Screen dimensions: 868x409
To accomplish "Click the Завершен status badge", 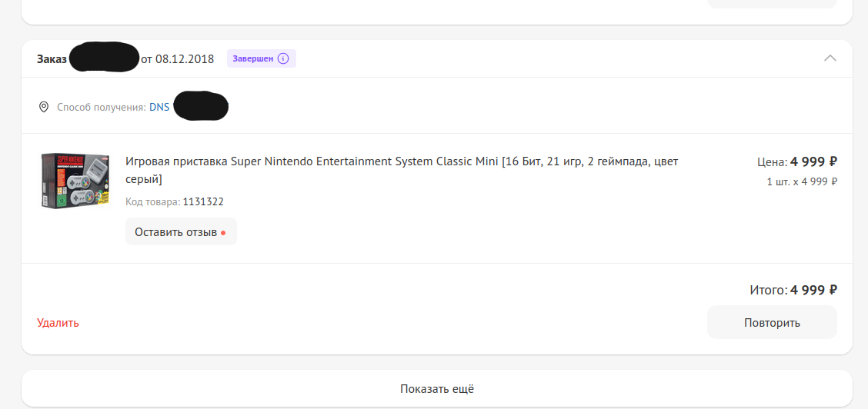I will pyautogui.click(x=262, y=58).
